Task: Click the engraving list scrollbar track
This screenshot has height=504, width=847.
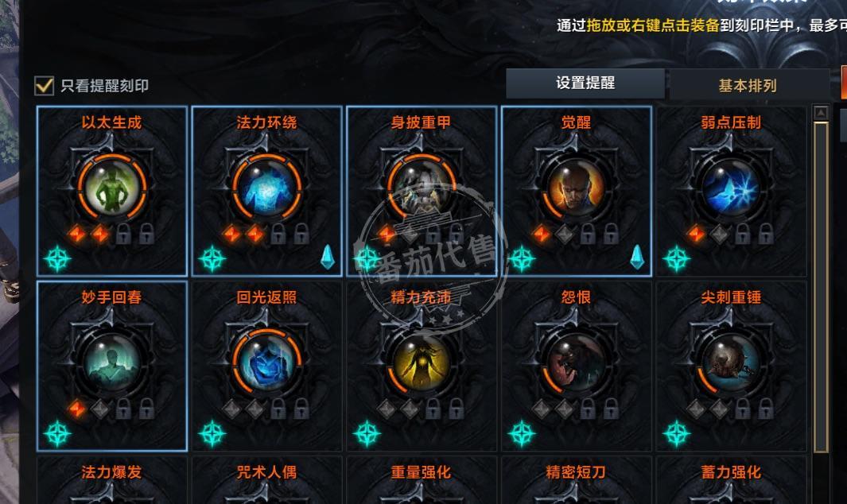Action: [821, 286]
